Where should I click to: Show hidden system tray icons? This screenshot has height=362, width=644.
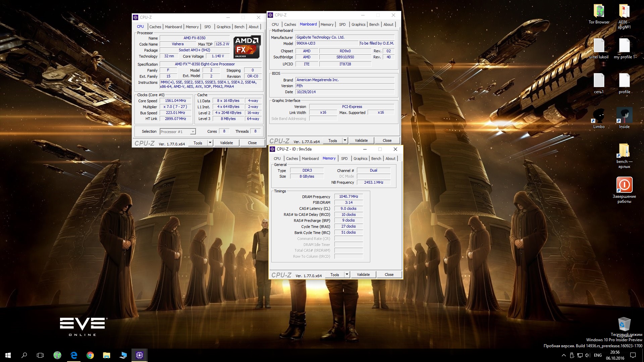click(563, 355)
